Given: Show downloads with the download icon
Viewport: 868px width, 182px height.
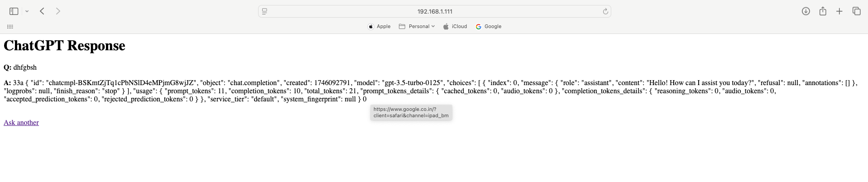Looking at the screenshot, I should click(x=806, y=11).
